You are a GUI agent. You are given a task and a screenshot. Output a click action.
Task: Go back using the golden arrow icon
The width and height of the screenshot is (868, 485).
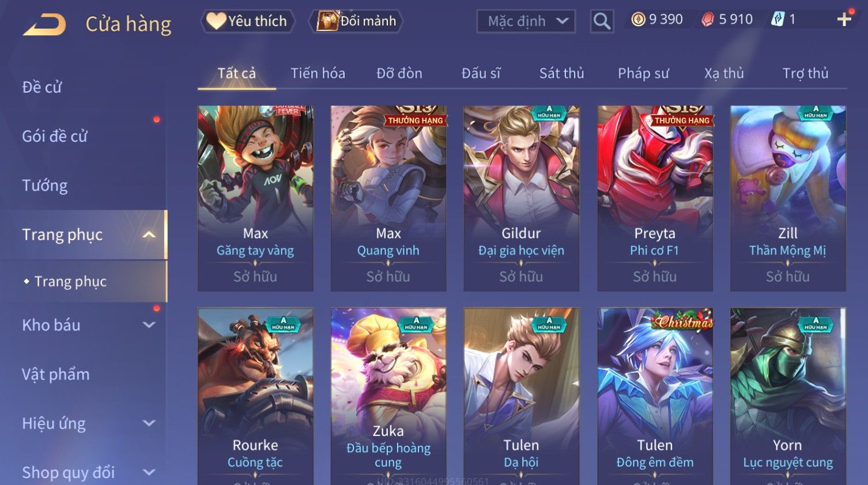click(44, 25)
